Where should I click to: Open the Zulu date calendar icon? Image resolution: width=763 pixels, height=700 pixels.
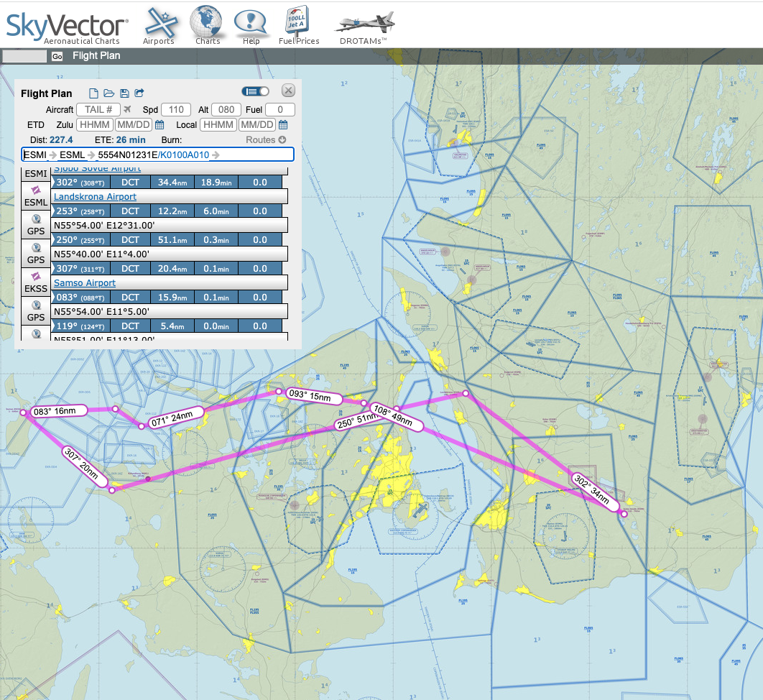[159, 124]
